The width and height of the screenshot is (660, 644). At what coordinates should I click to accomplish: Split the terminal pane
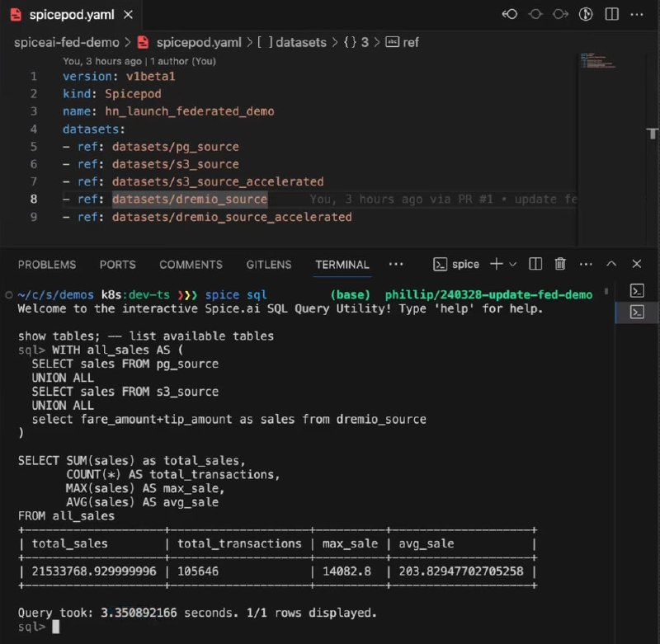(535, 264)
